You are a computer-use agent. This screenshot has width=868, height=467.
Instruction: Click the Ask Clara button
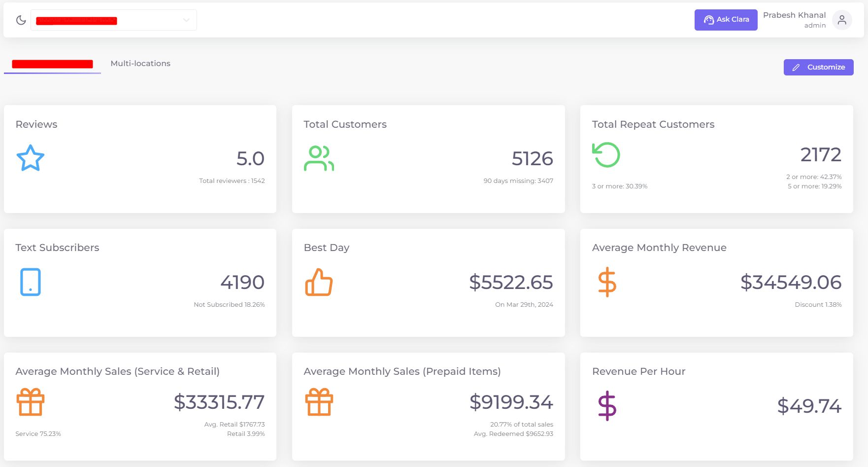click(x=726, y=20)
